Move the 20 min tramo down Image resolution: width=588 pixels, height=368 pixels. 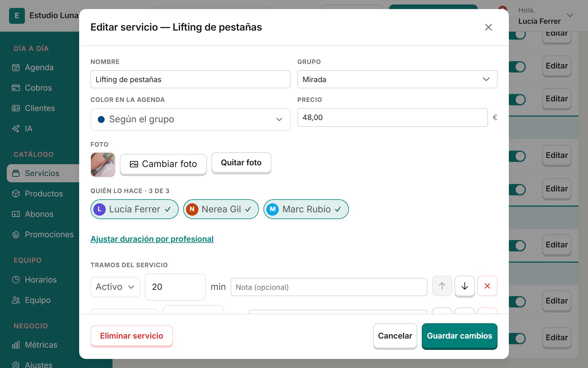464,286
